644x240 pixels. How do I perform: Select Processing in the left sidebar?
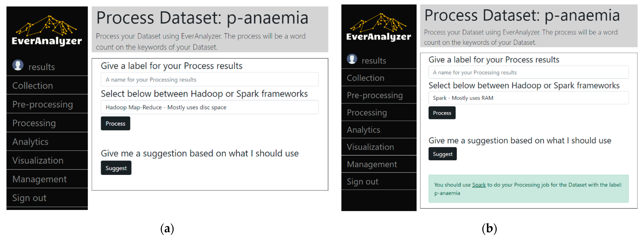pos(34,123)
